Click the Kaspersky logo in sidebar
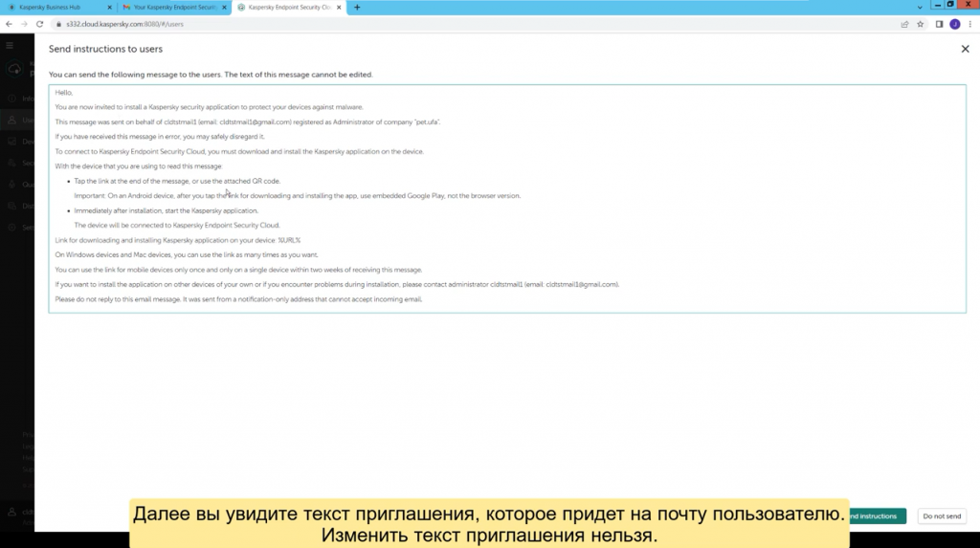 tap(15, 69)
